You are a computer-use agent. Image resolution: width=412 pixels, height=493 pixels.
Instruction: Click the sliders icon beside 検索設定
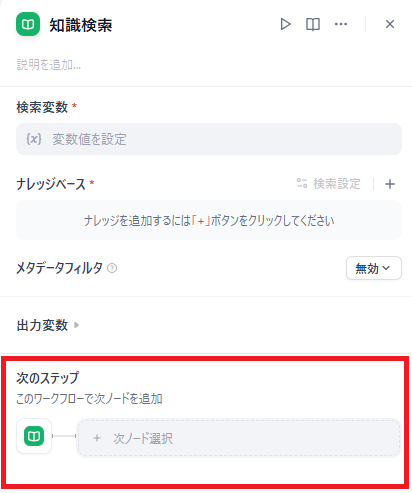tap(302, 183)
